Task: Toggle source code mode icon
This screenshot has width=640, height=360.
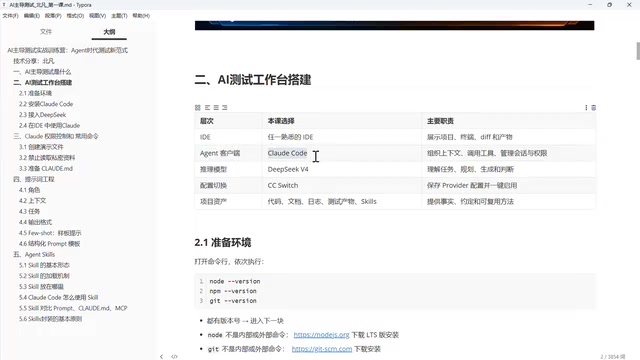Action: point(174,357)
